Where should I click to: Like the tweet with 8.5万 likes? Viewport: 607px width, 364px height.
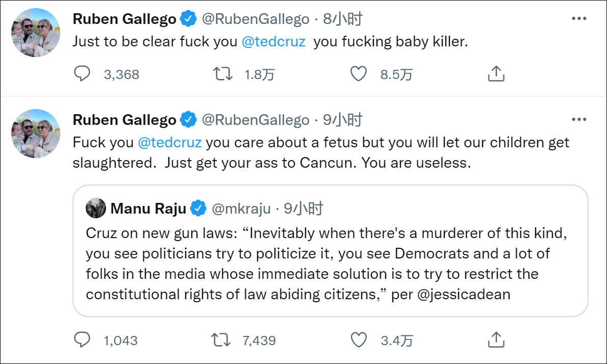pos(359,74)
